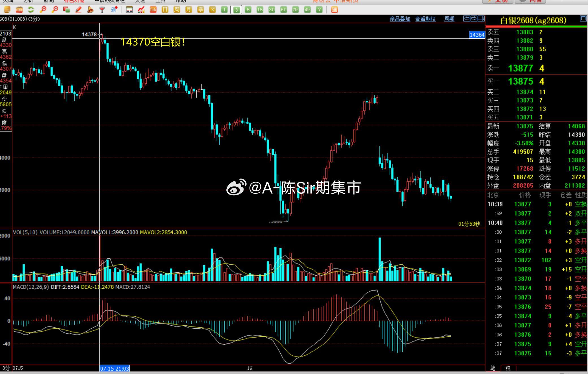The height and width of the screenshot is (374, 588).
Task: Toggle the side panel split-layout icon
Action: [481, 19]
